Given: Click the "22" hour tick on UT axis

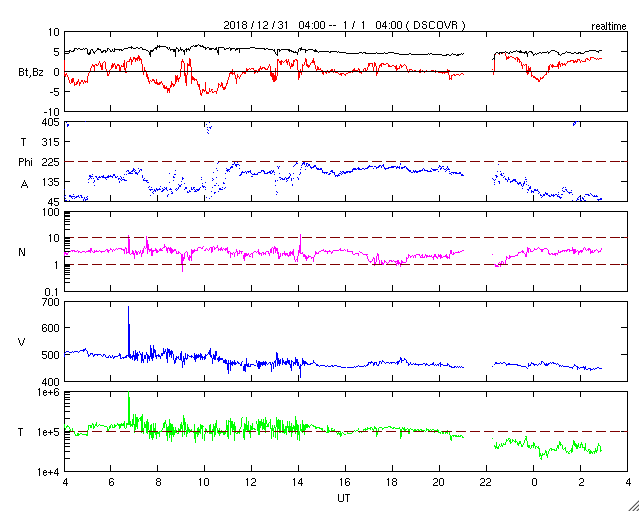Looking at the screenshot, I should tap(487, 483).
